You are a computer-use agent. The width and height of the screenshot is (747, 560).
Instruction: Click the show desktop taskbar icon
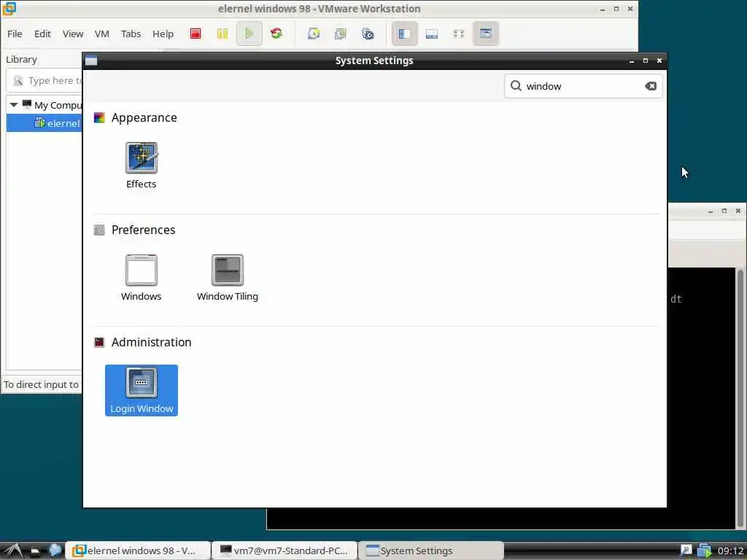click(35, 551)
